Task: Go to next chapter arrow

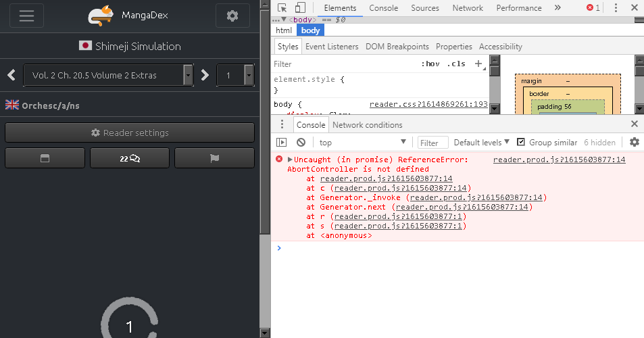Action: coord(205,75)
